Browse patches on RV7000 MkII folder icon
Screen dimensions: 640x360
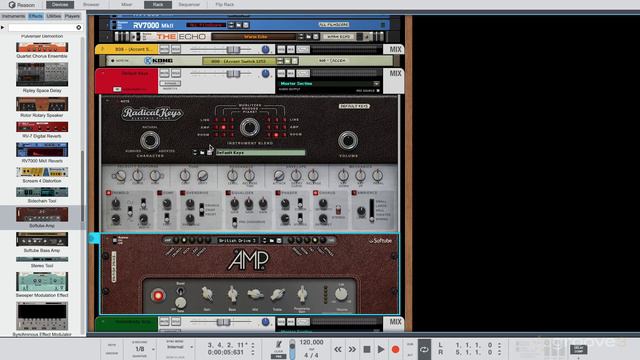click(x=239, y=25)
